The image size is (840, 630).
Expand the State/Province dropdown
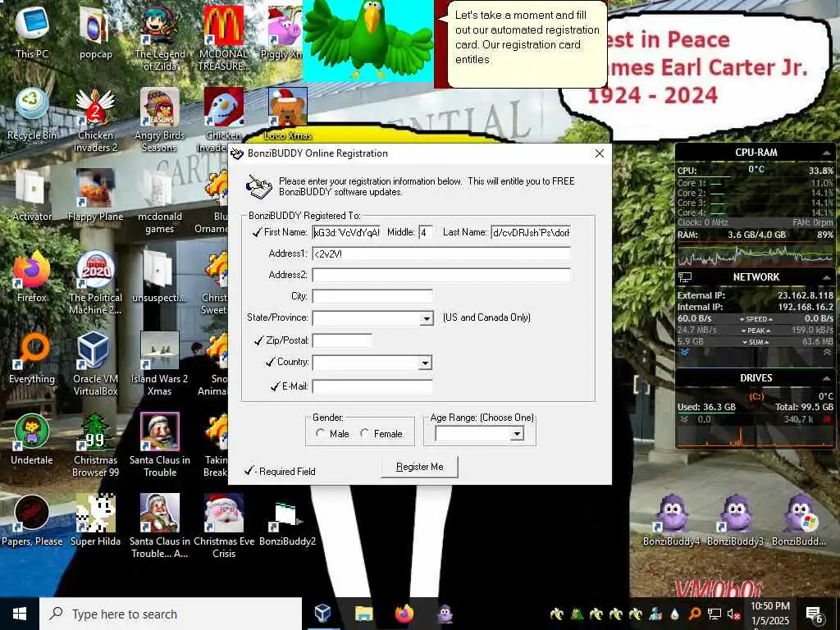pos(427,319)
